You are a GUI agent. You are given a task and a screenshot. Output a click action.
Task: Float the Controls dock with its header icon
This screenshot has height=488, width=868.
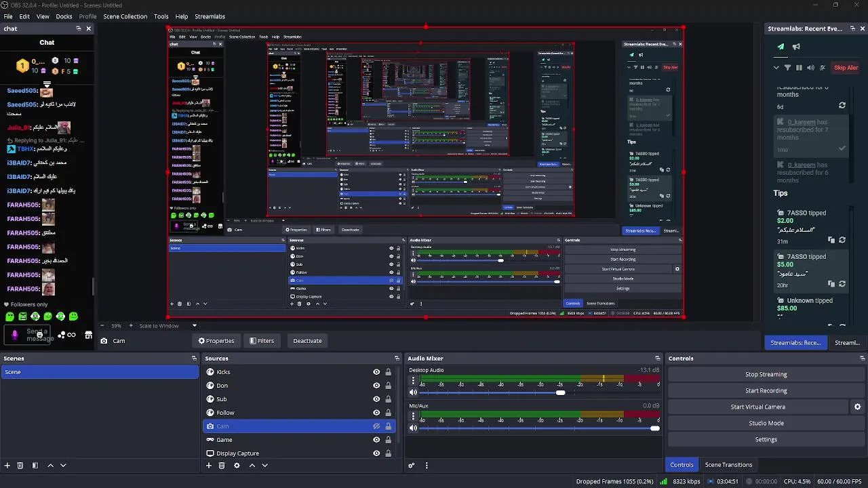(x=862, y=359)
